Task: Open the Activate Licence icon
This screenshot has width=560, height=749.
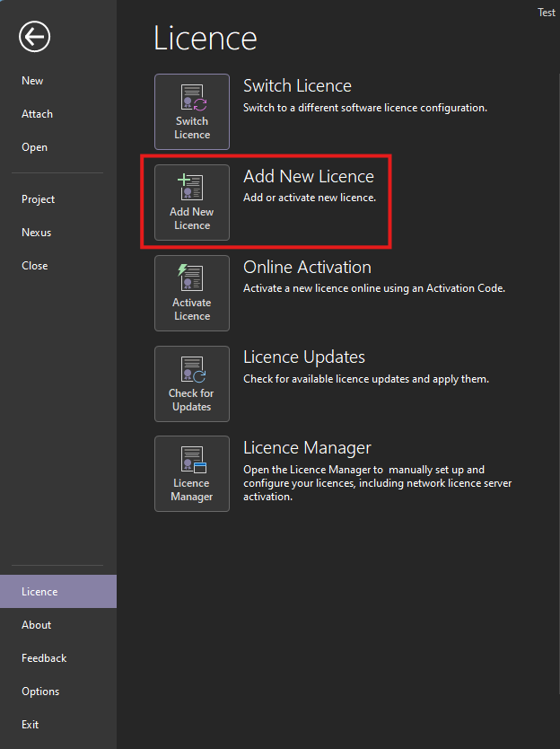Action: [191, 292]
